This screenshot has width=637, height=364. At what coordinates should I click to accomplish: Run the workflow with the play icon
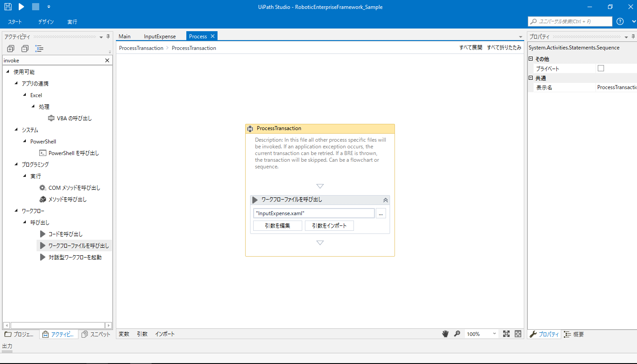tap(21, 7)
